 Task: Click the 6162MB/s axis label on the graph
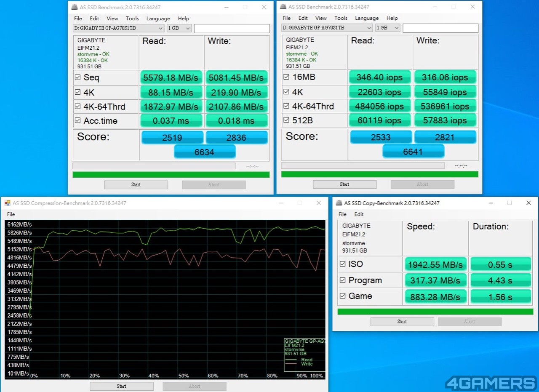19,224
